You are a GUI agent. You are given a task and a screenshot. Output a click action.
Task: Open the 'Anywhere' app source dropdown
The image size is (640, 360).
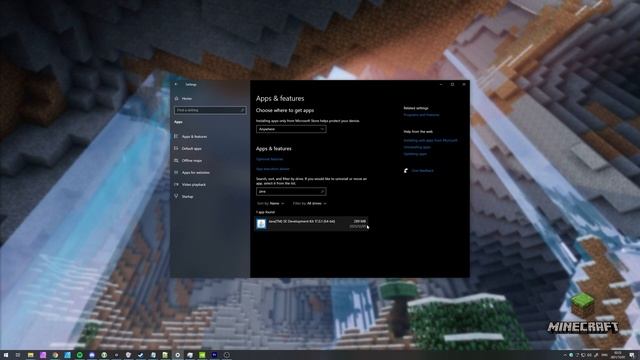click(291, 129)
